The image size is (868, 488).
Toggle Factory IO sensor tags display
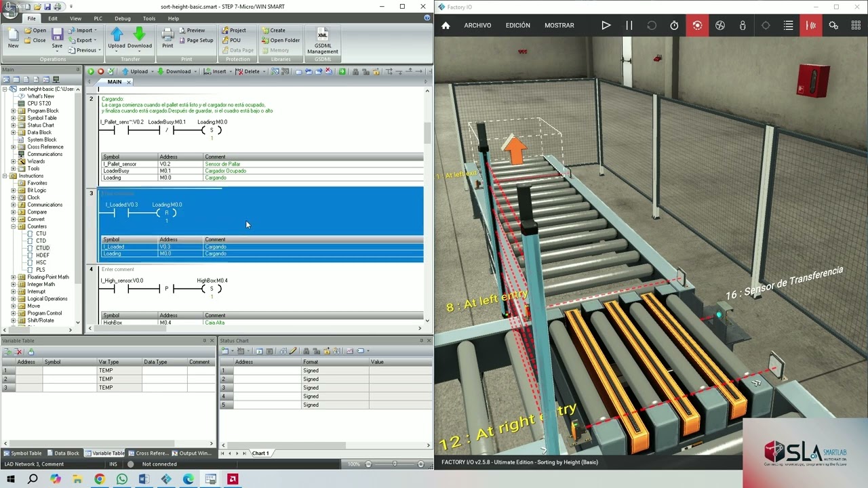tap(811, 26)
